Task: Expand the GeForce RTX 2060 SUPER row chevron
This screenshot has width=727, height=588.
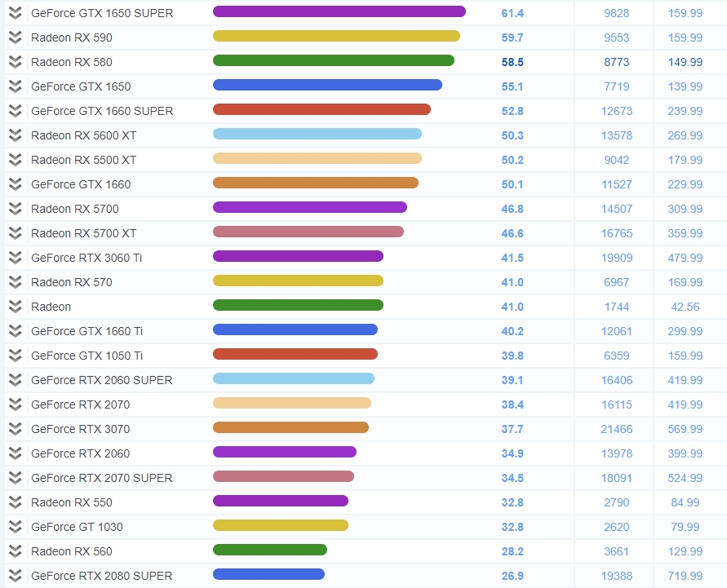Action: [x=16, y=380]
